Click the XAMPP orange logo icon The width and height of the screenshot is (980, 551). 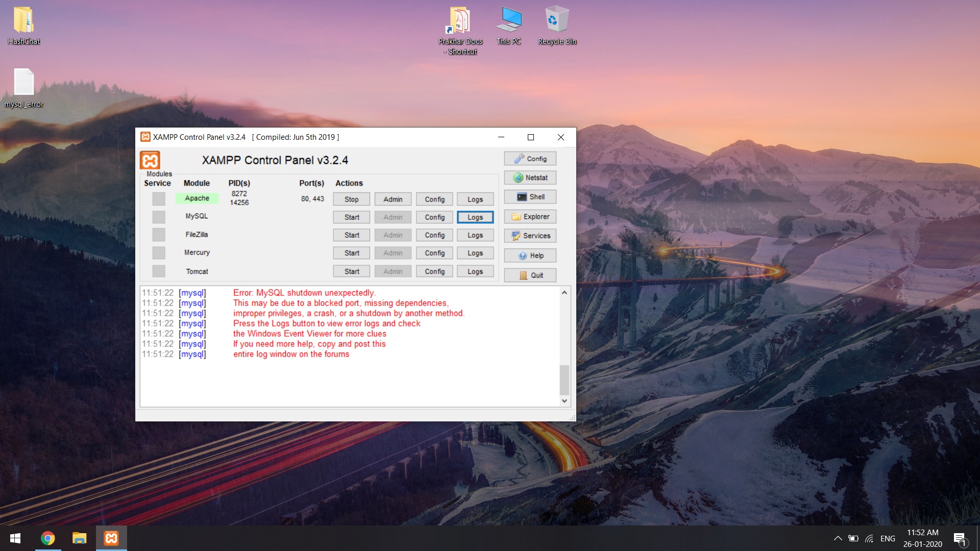click(x=151, y=161)
